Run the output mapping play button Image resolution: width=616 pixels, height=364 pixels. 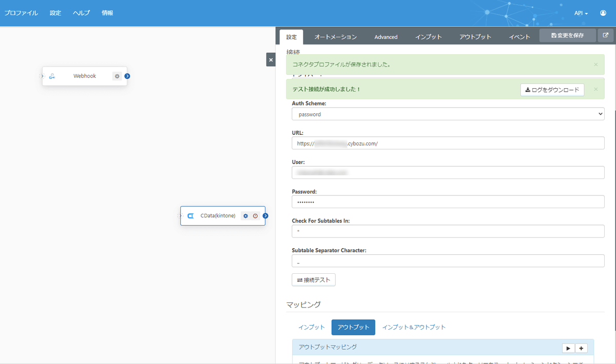pos(568,348)
